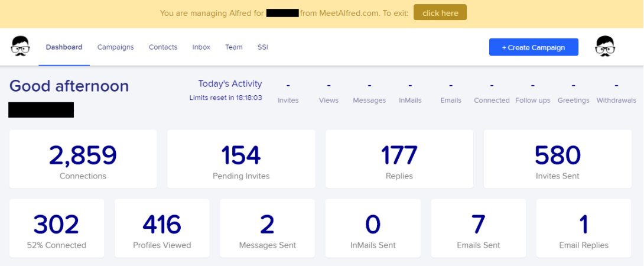Open the 416 Profiles Viewed card
The width and height of the screenshot is (644, 266).
[162, 228]
